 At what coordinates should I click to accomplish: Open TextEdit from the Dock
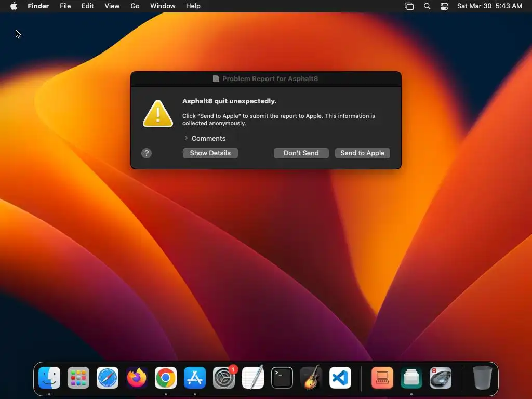(253, 378)
